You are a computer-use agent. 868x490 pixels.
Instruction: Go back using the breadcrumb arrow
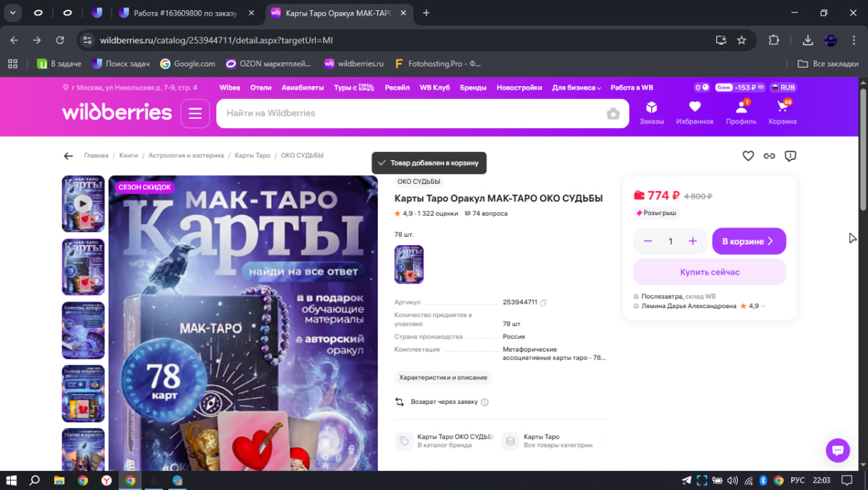tap(68, 156)
